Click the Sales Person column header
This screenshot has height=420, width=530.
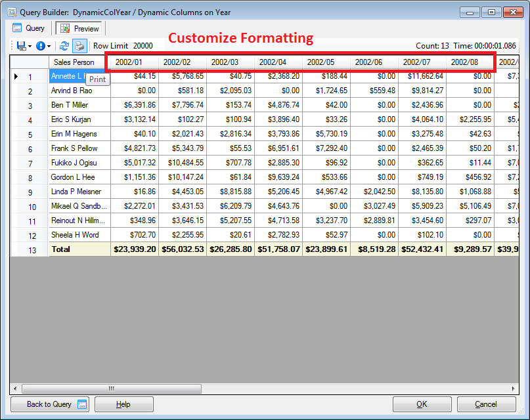pos(79,62)
